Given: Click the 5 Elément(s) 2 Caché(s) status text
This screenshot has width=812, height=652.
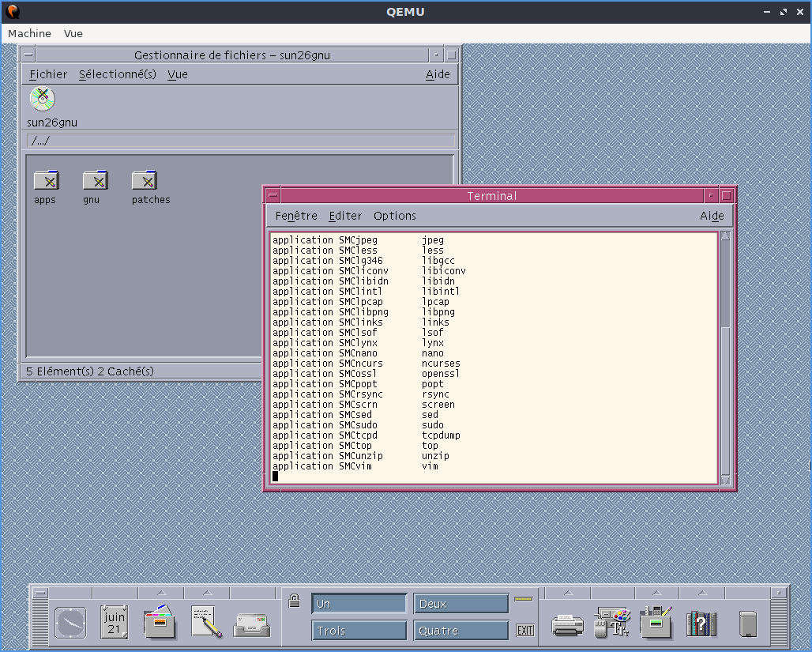Looking at the screenshot, I should point(90,371).
